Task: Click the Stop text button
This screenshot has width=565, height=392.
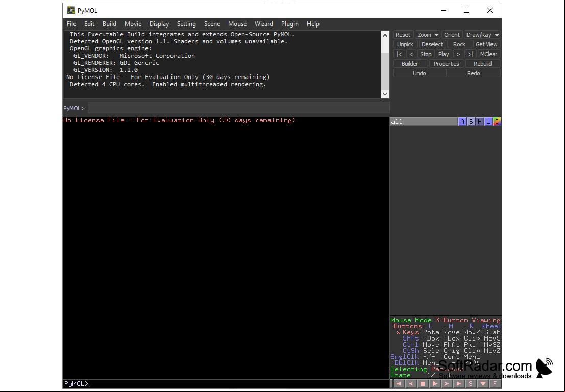Action: 426,54
